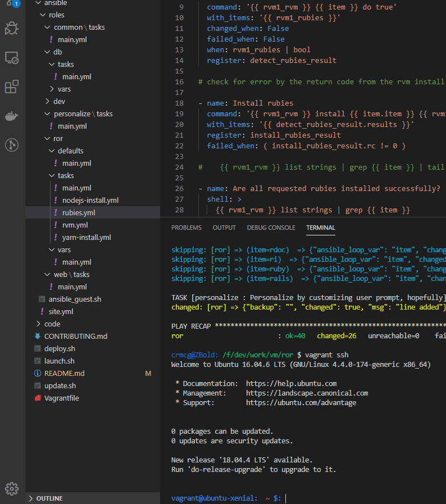
Task: Collapse the personalize \ tasks folder
Action: [47, 114]
